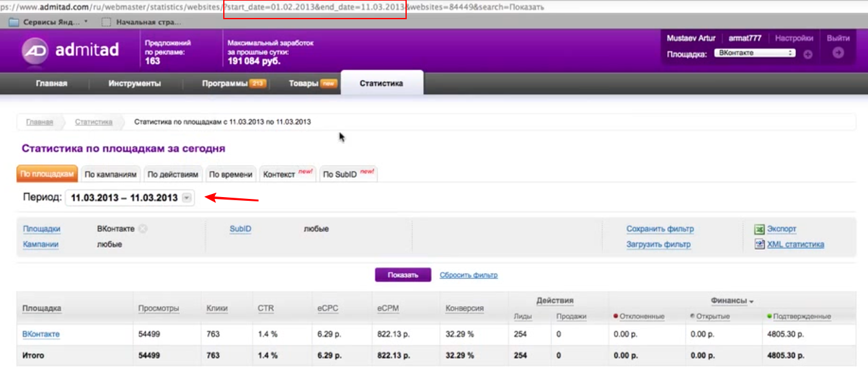The width and height of the screenshot is (868, 383).
Task: Open the Начальная стра… bookmark
Action: click(141, 22)
